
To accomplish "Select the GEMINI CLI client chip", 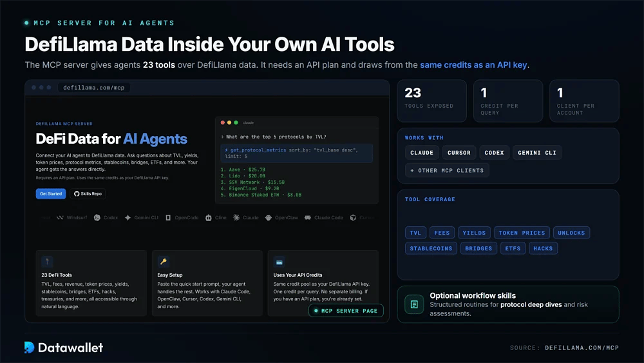I will [537, 153].
